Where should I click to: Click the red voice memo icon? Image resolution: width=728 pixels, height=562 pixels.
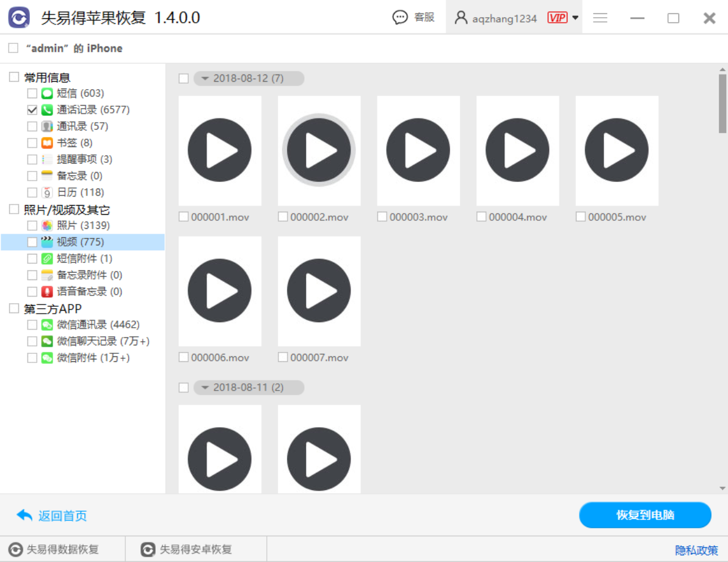(x=47, y=292)
